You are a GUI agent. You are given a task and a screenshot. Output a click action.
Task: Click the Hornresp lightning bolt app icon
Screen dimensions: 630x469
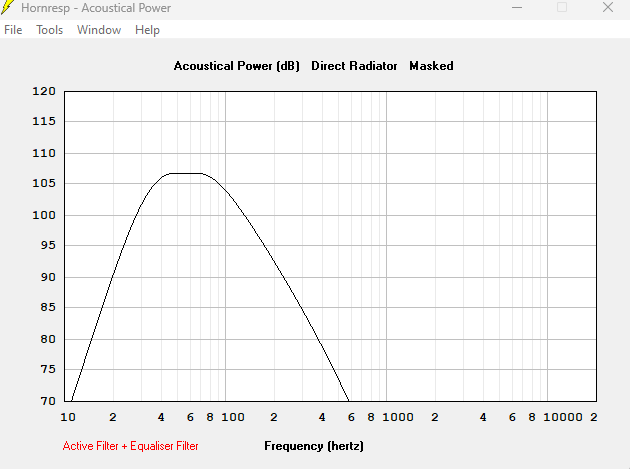click(x=8, y=7)
